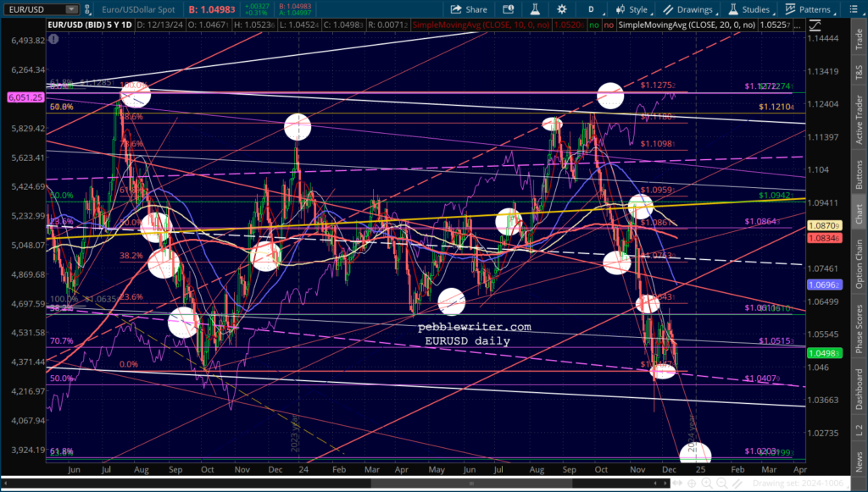868x492 pixels.
Task: Open the EUR/USD symbol dropdown arrow
Action: pyautogui.click(x=71, y=9)
